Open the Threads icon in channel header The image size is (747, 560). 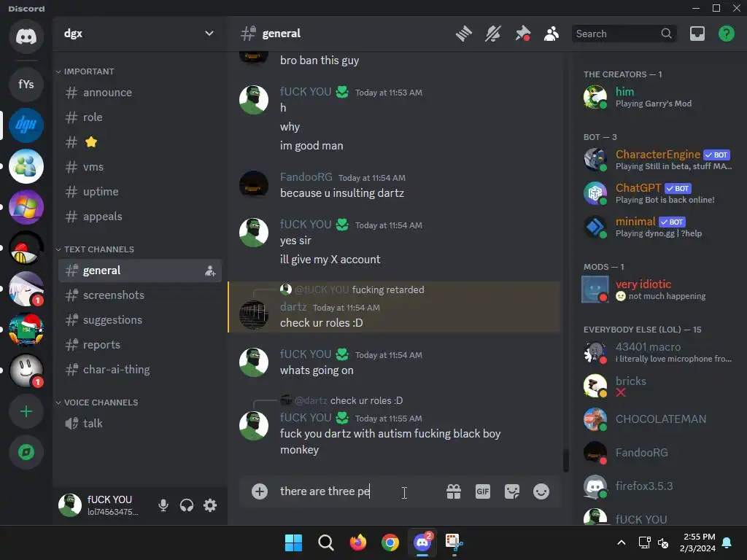[x=463, y=34]
